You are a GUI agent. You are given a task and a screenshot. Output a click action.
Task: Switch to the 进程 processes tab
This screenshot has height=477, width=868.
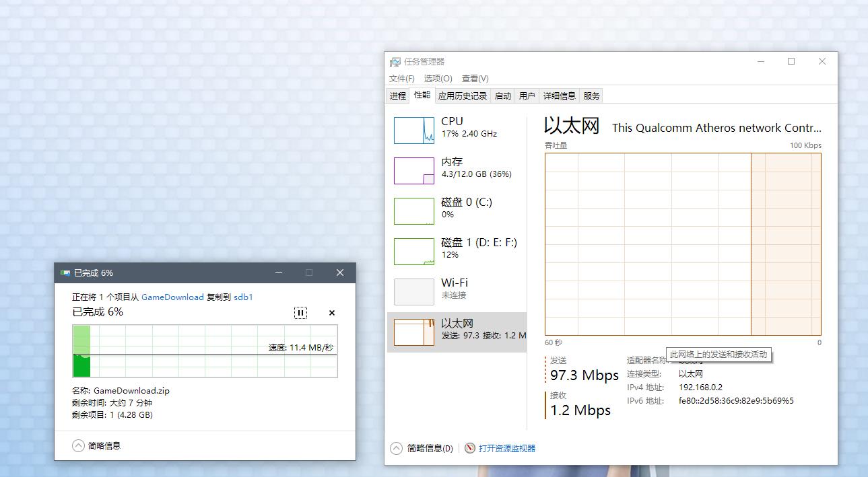click(397, 96)
